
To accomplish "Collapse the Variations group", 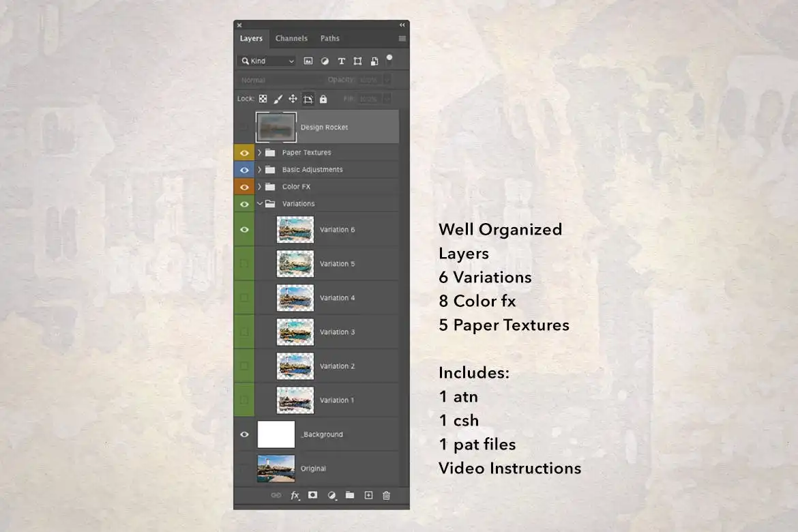I will click(260, 204).
